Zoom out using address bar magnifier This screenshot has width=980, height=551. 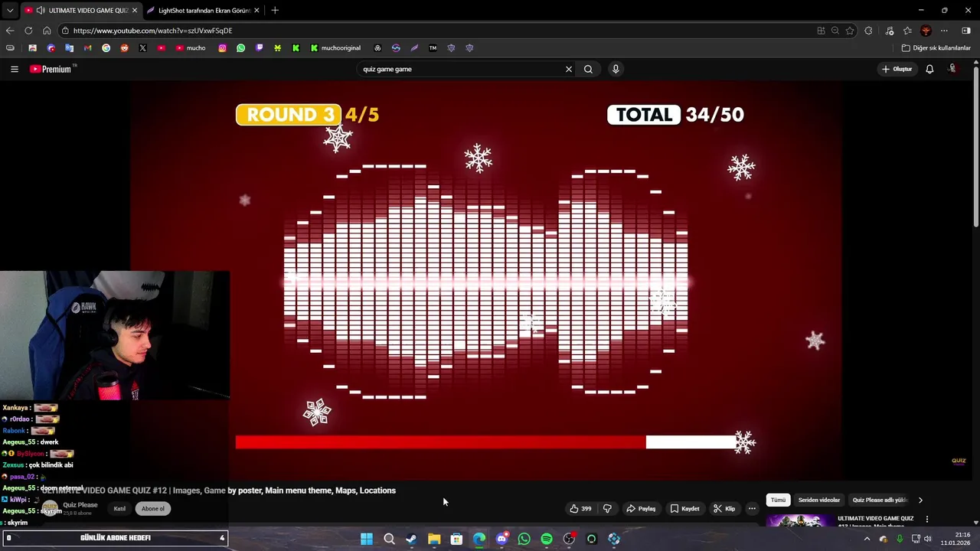coord(835,31)
